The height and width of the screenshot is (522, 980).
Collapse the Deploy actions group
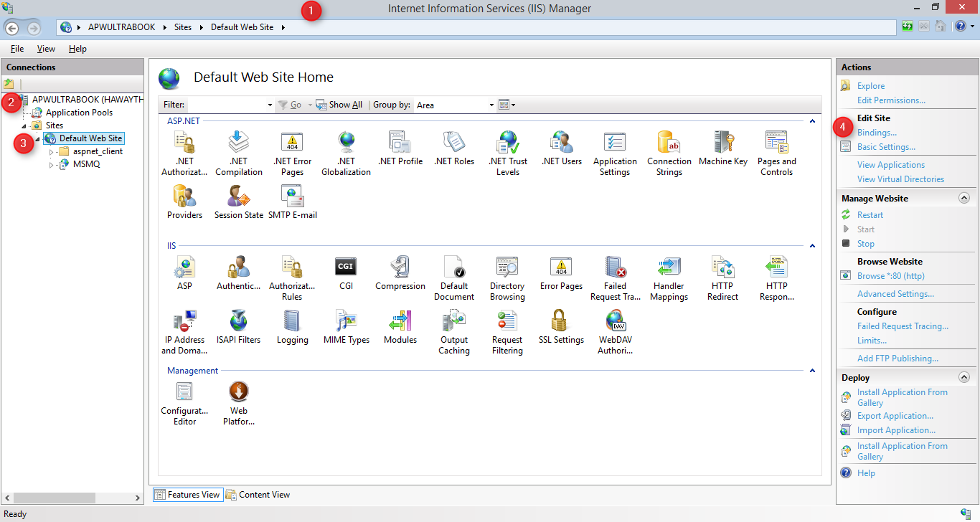click(964, 377)
